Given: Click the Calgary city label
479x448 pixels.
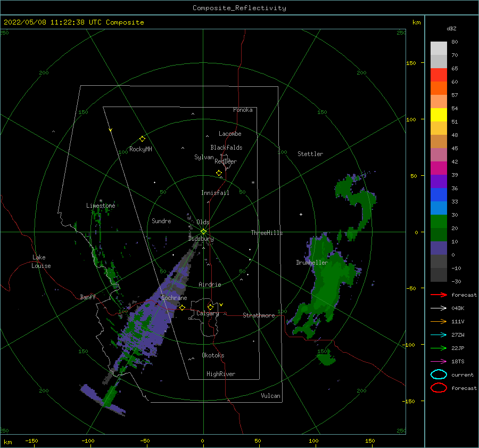Looking at the screenshot, I should [208, 313].
